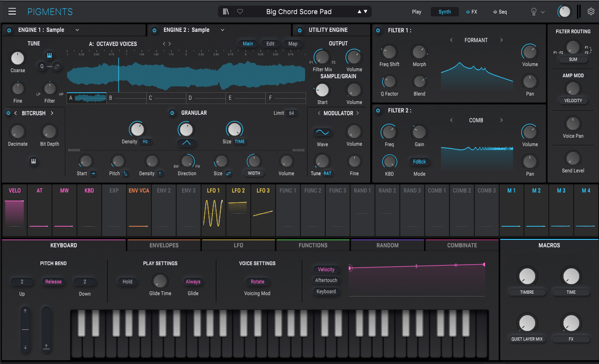The height and width of the screenshot is (364, 599).
Task: Click the up arrow icon beside Density random
Action: (160, 173)
